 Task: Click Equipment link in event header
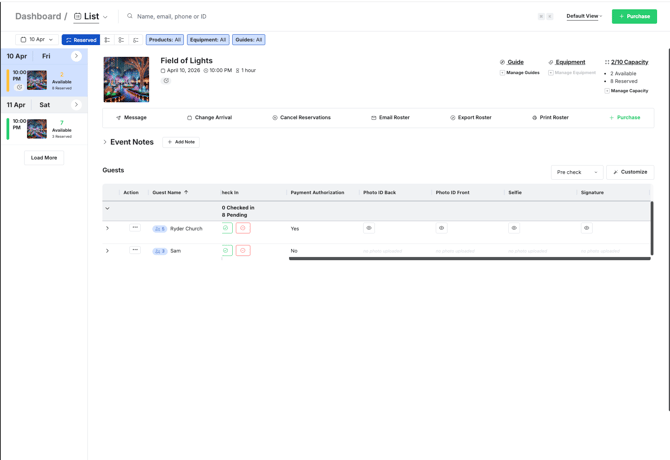[570, 62]
